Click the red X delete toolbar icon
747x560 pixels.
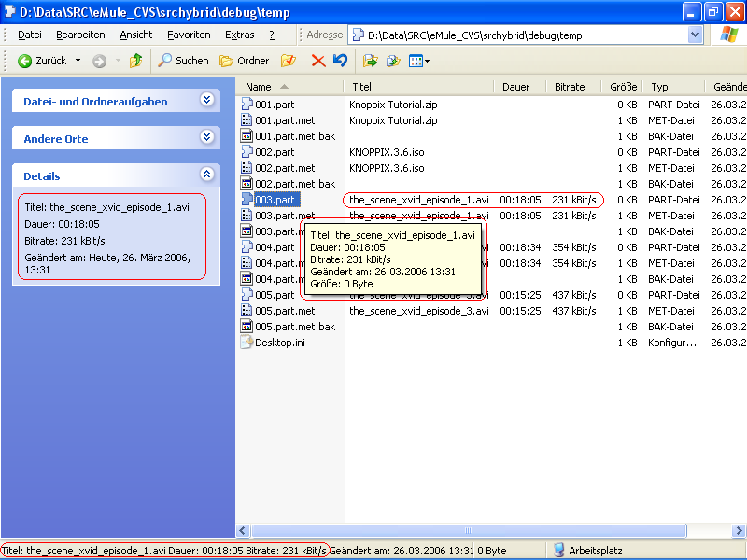click(x=318, y=61)
